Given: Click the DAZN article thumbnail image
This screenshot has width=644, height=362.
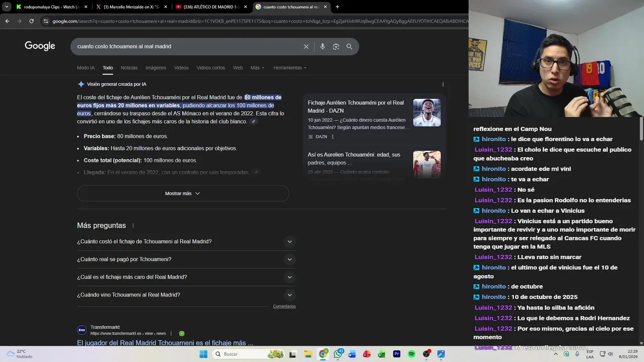Looking at the screenshot, I should click(427, 113).
